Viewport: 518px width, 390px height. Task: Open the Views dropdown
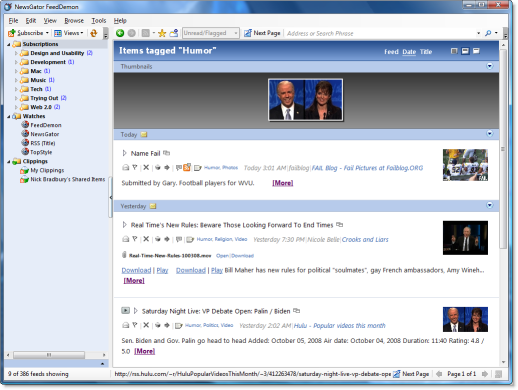(x=69, y=33)
